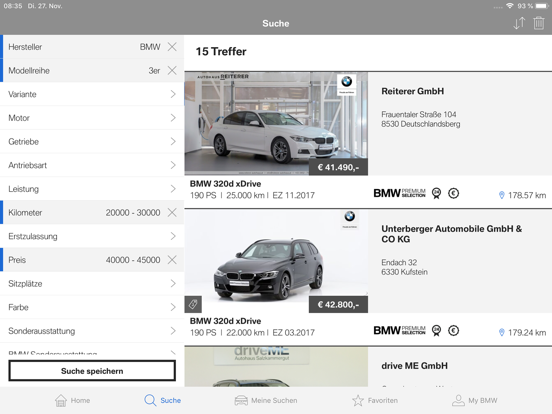The width and height of the screenshot is (552, 414).
Task: Tap the Kilometer filter row label
Action: [25, 213]
